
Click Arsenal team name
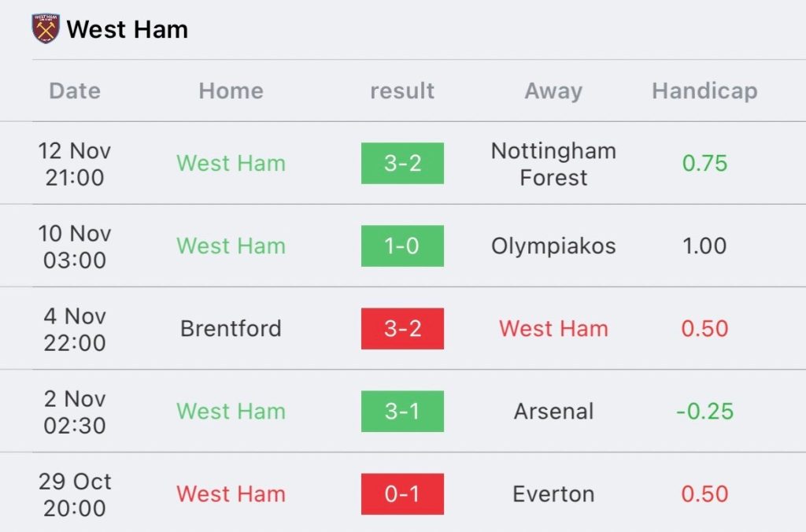553,412
